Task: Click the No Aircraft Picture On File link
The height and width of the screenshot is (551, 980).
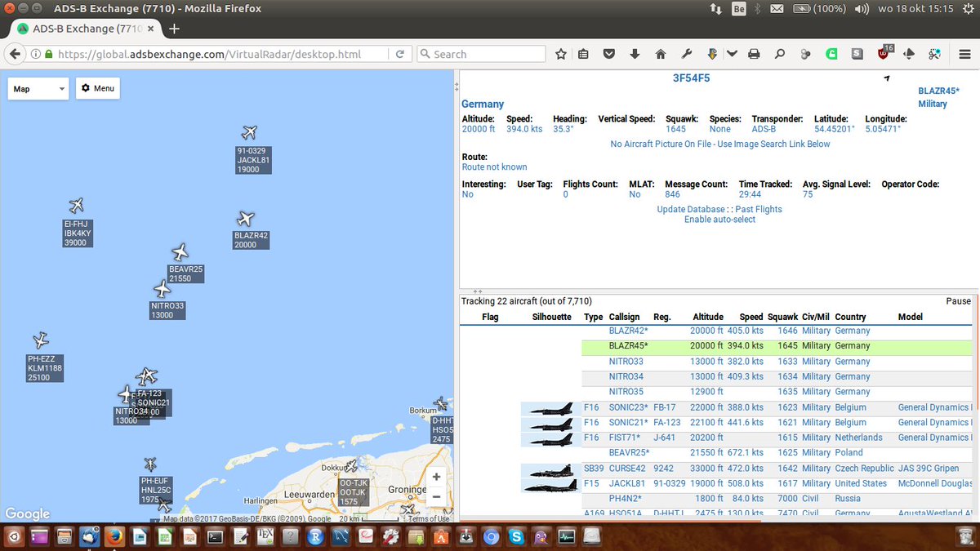Action: click(720, 144)
